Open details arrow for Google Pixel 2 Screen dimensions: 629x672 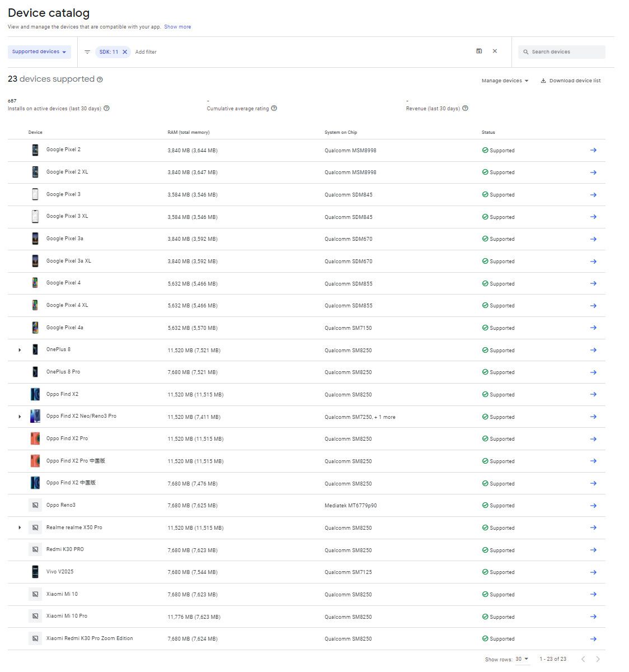point(593,150)
